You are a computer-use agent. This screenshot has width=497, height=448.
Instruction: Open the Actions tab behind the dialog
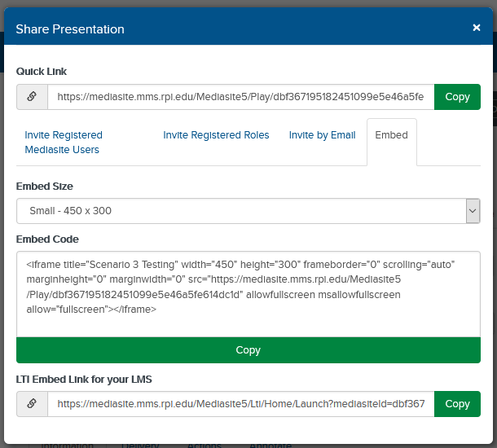205,446
